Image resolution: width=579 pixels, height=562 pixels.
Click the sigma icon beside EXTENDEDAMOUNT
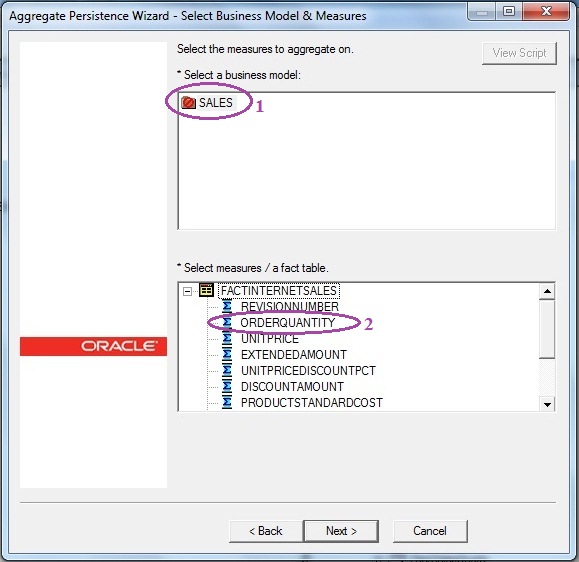[x=227, y=354]
